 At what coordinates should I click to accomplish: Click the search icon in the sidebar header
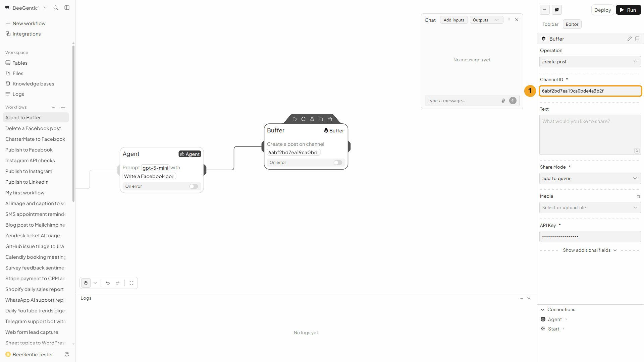56,8
